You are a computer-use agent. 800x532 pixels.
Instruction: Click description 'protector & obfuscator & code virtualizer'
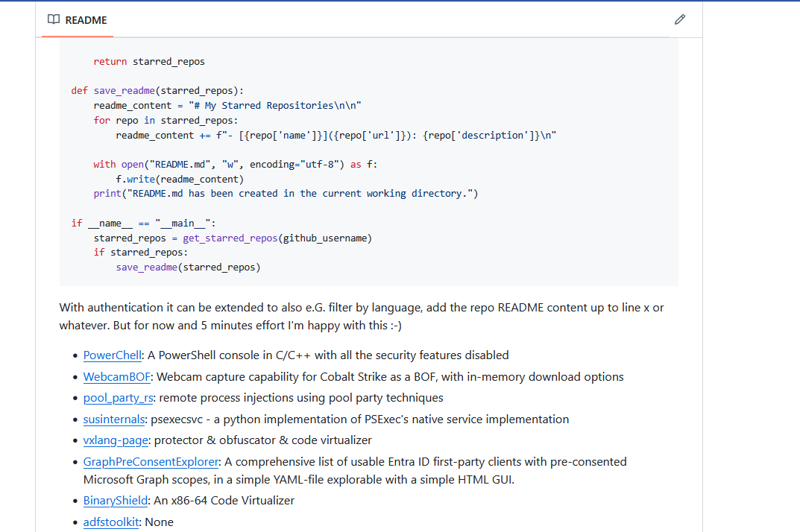coord(262,440)
